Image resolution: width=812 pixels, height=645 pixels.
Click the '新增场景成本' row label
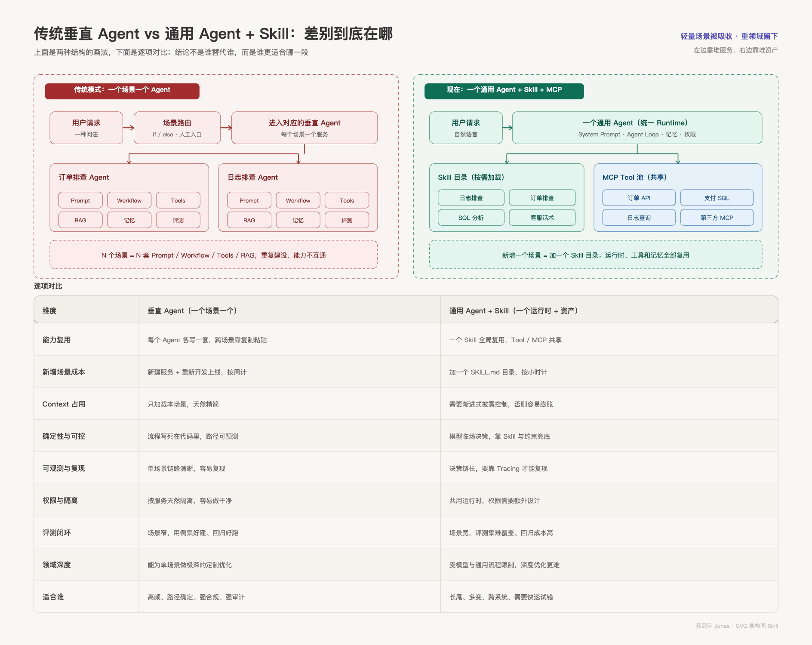[x=64, y=372]
